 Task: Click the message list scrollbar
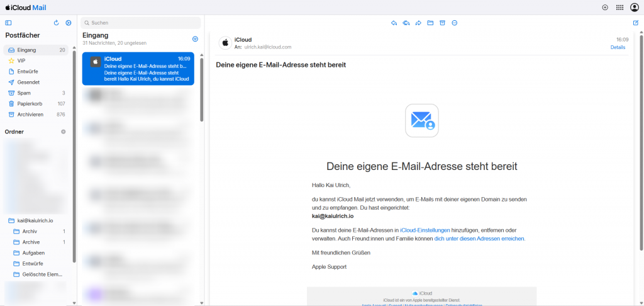[x=201, y=88]
